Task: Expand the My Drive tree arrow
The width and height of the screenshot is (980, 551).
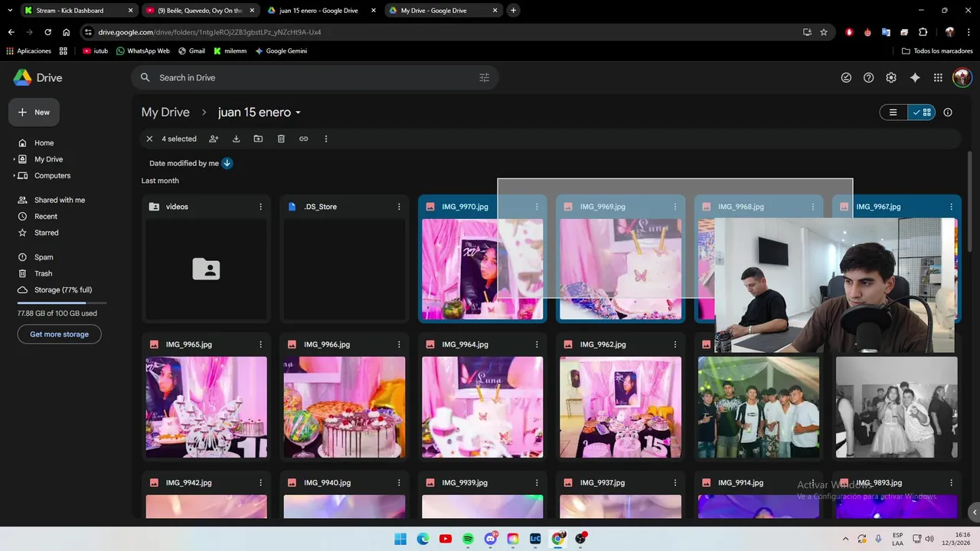Action: coord(14,159)
